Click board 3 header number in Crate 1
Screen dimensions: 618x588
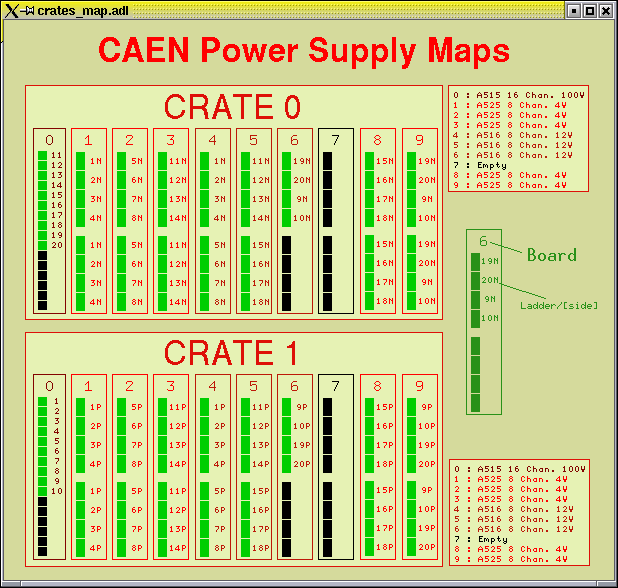170,386
